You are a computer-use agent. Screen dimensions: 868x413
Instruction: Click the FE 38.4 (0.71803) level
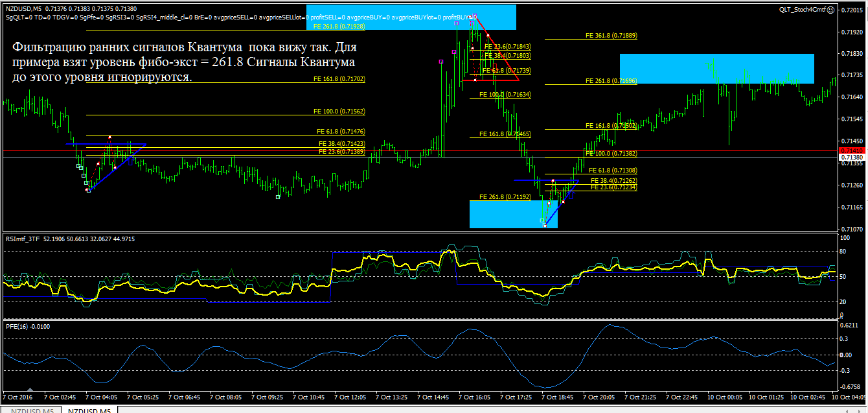pos(508,56)
